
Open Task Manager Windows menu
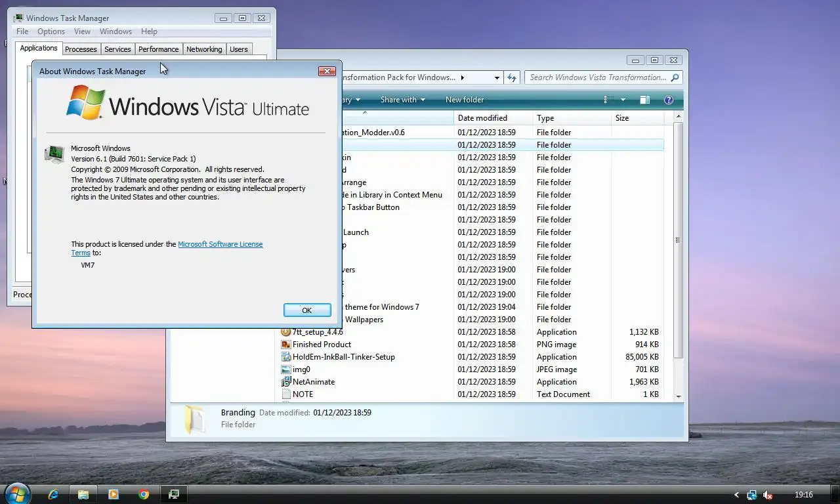pyautogui.click(x=115, y=31)
